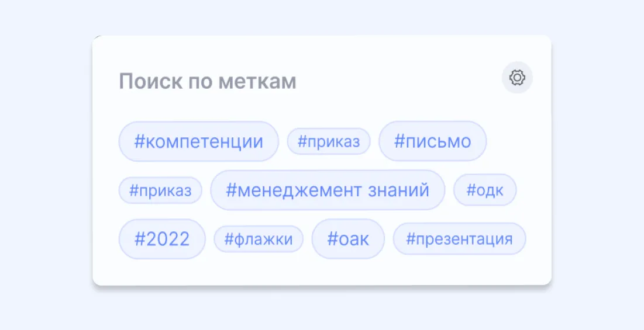Click #приказ tag before #менеджмент знаний
This screenshot has height=330, width=644.
click(160, 190)
